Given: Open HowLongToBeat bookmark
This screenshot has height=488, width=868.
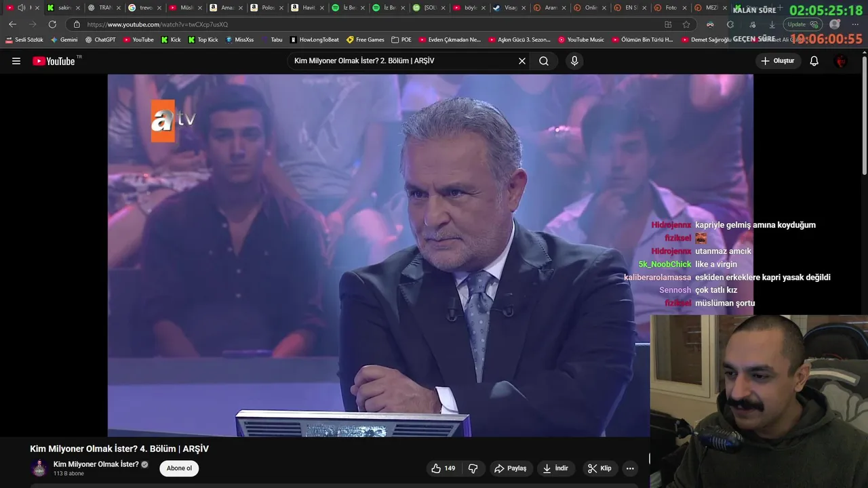Looking at the screenshot, I should 315,40.
